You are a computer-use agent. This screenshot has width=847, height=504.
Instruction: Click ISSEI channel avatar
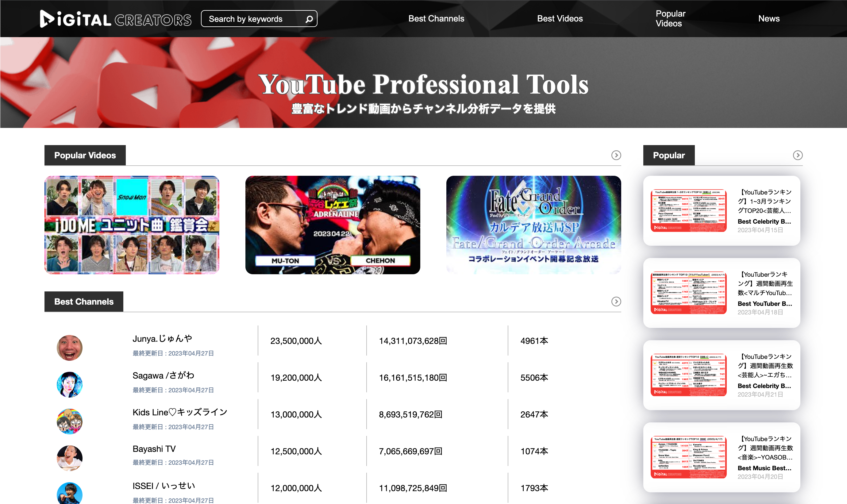click(x=69, y=493)
